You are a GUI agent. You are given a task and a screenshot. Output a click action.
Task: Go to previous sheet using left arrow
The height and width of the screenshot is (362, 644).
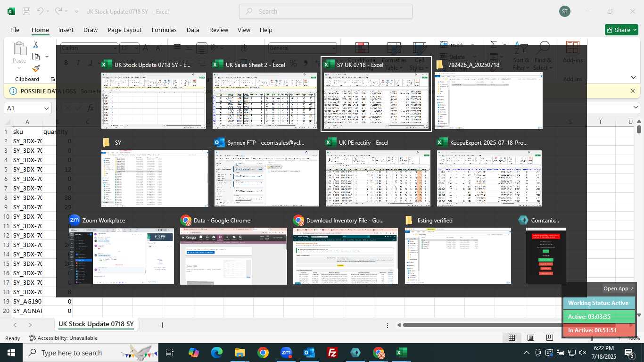(15, 325)
